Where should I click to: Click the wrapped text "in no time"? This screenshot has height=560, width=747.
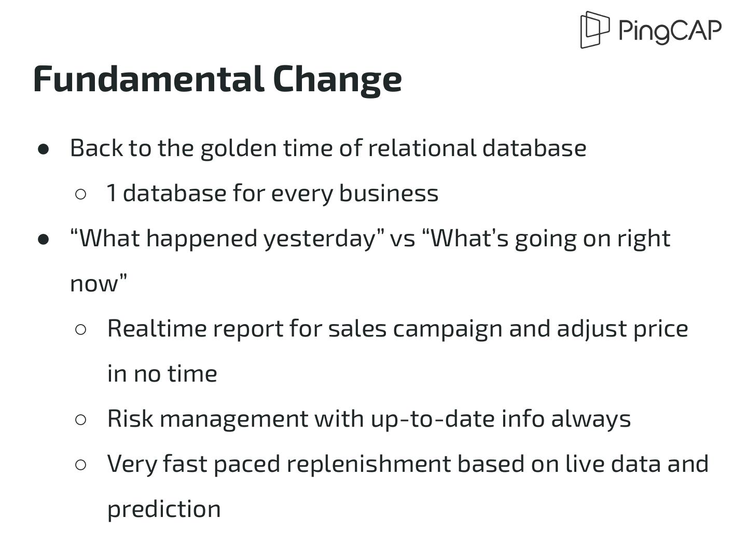pos(162,374)
